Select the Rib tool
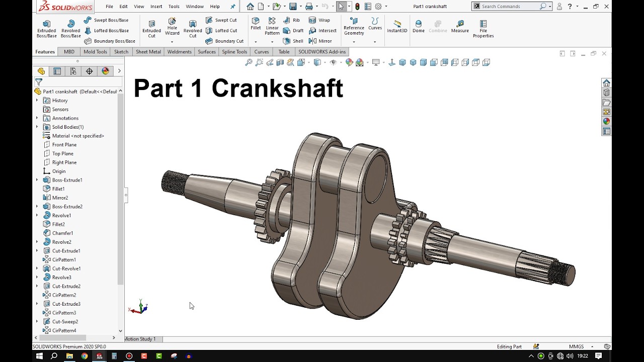Image resolution: width=644 pixels, height=362 pixels. click(x=291, y=20)
